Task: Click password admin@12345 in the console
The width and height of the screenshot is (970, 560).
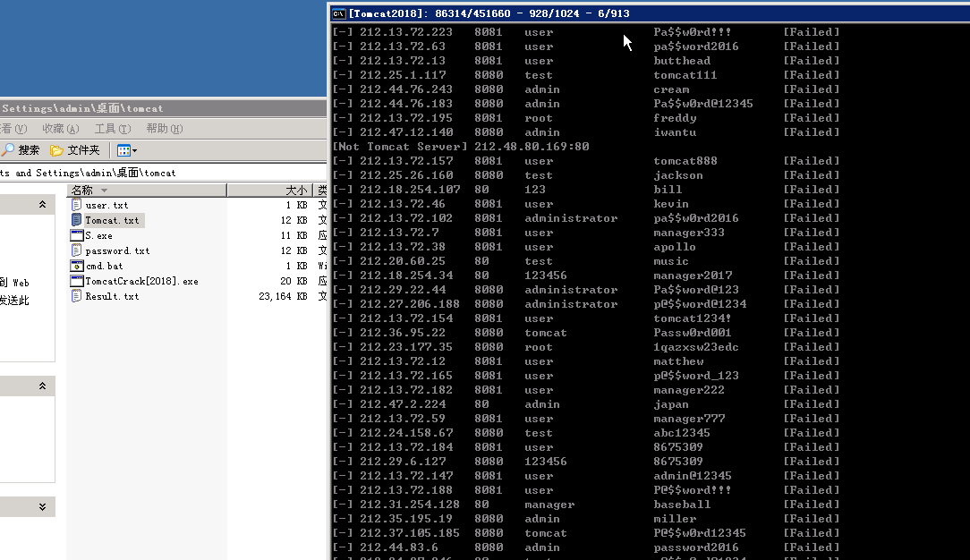Action: click(x=693, y=476)
